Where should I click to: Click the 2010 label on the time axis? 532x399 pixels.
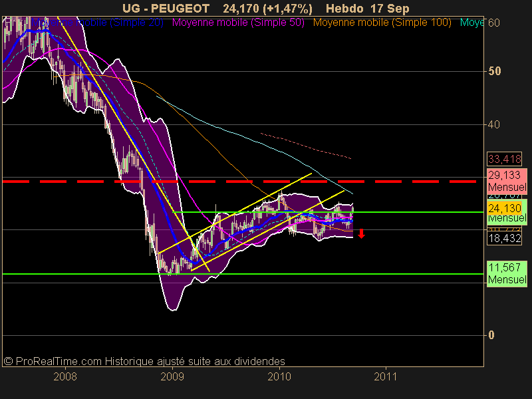click(279, 376)
